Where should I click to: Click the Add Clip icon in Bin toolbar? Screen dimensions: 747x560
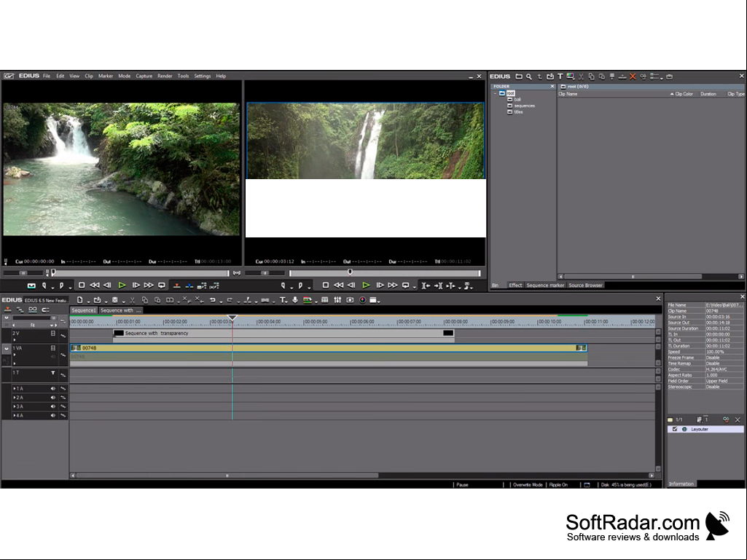pyautogui.click(x=550, y=76)
